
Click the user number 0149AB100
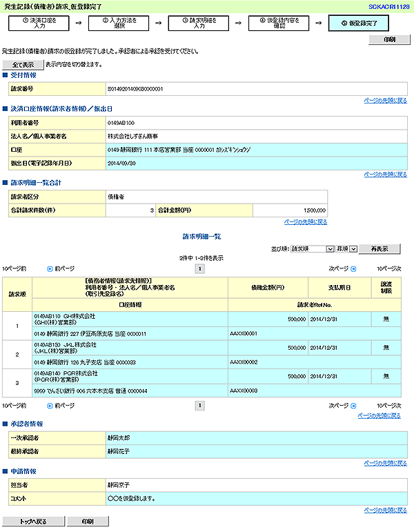point(121,123)
